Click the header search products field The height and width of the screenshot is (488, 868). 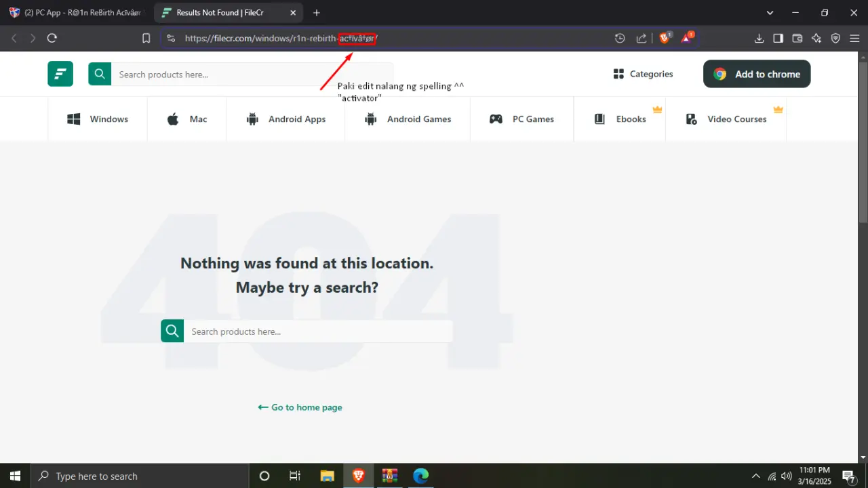coord(252,75)
